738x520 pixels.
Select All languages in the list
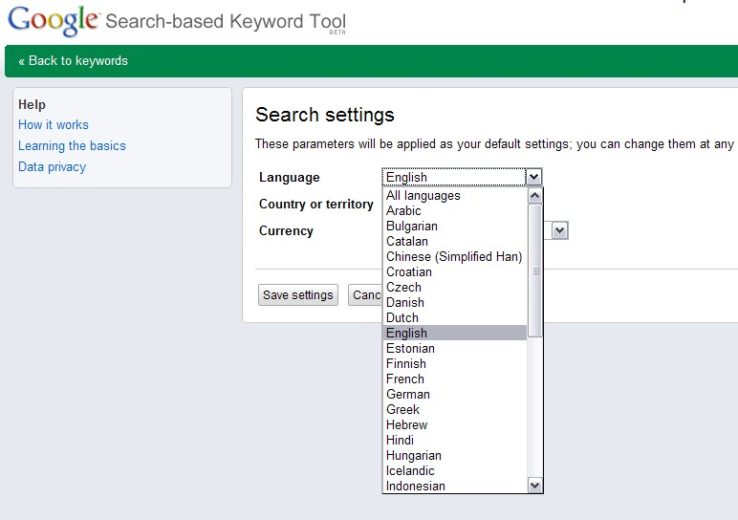(455, 195)
